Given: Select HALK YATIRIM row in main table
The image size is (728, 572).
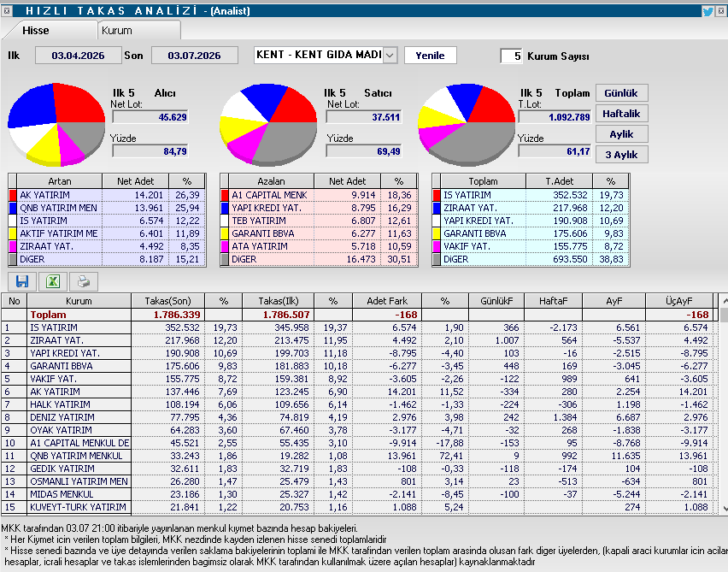Looking at the screenshot, I should click(356, 404).
